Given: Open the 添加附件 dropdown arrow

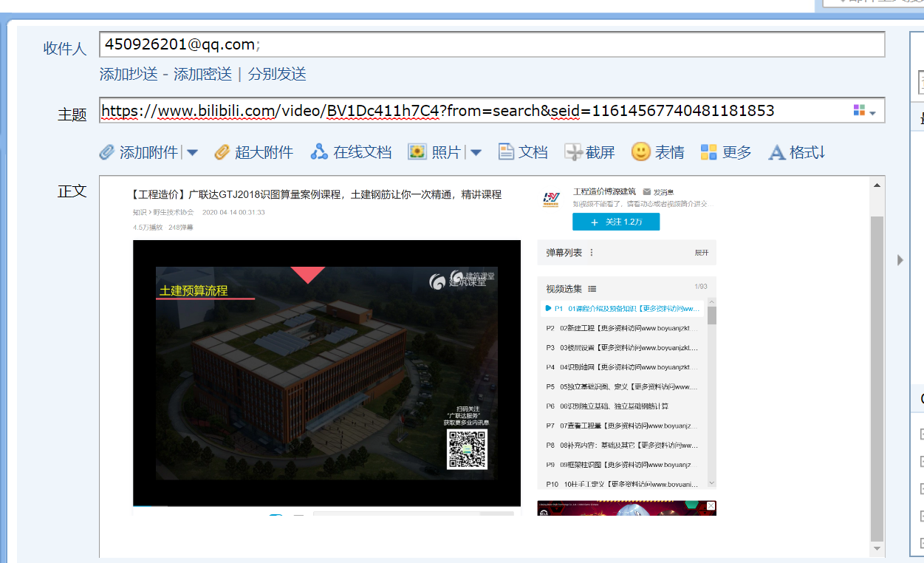Looking at the screenshot, I should (192, 153).
